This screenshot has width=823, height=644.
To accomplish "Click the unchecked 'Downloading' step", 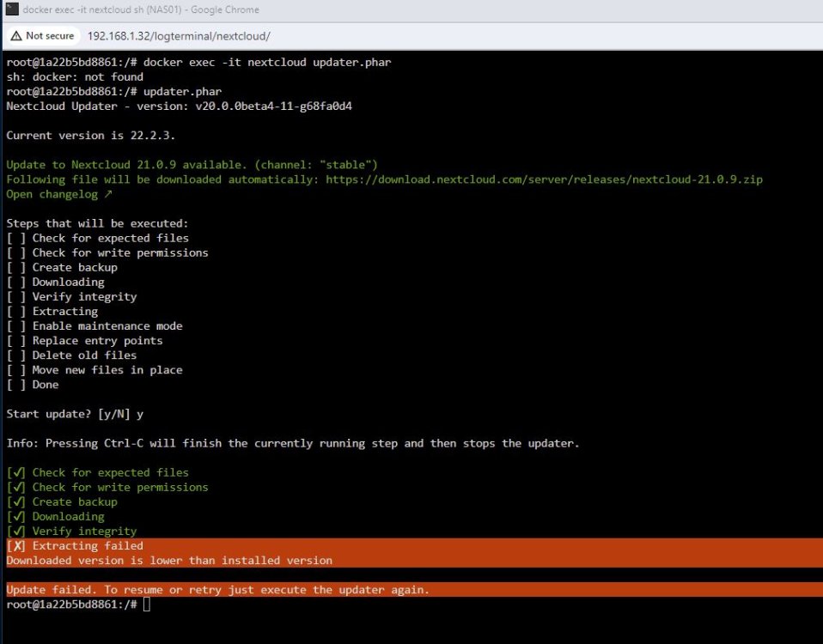I will (x=55, y=283).
